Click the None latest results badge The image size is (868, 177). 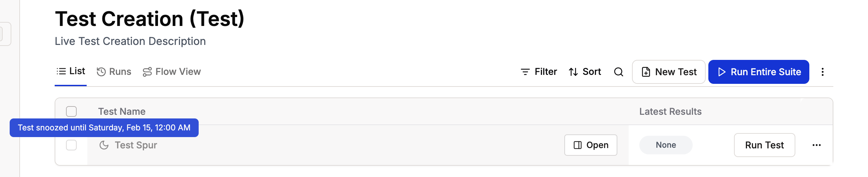(666, 145)
